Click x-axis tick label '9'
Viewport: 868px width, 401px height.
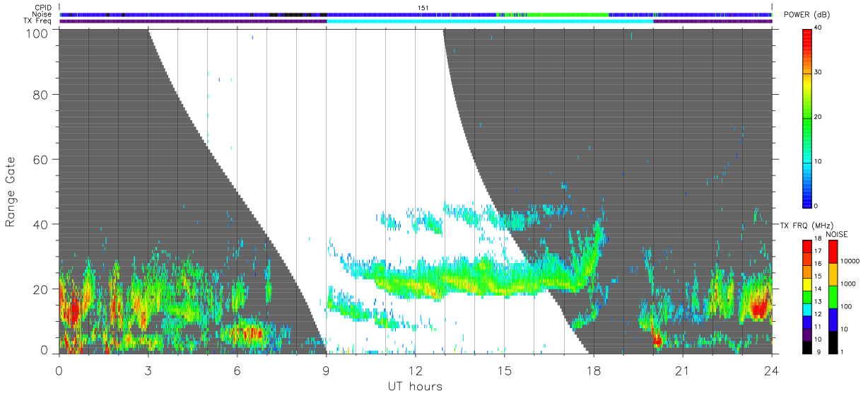coord(326,371)
